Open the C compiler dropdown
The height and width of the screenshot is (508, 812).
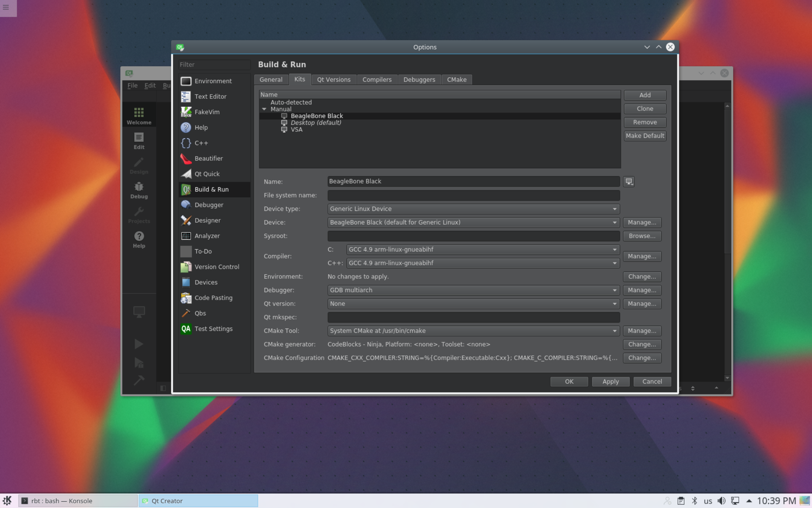click(483, 249)
